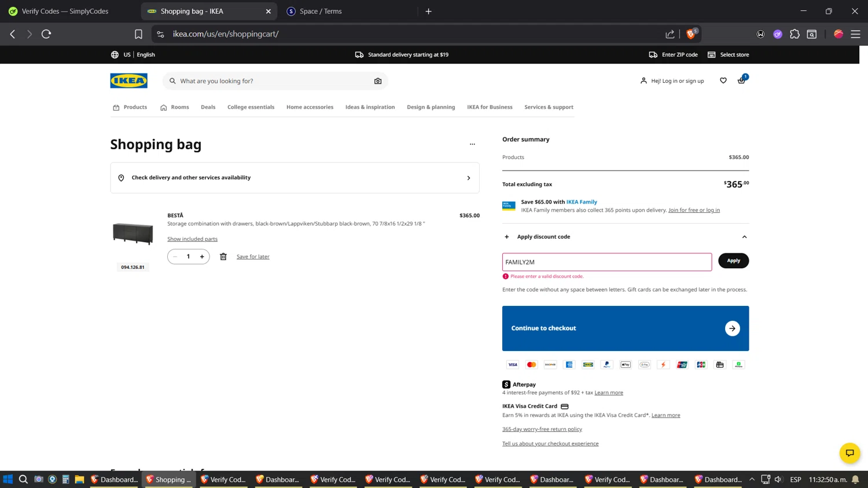Screen dimensions: 868x488
Task: Click the browser address bar URL
Action: click(x=226, y=34)
